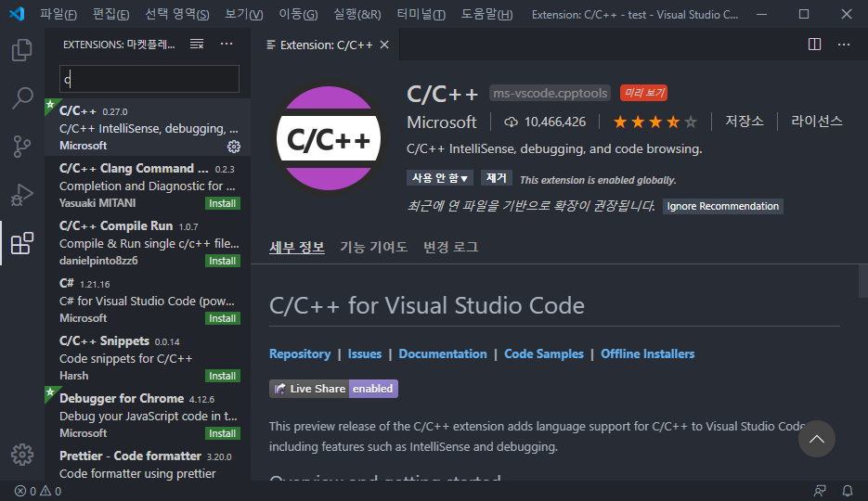Click the scroll-to-top round arrow button
Image resolution: width=868 pixels, height=501 pixels.
pos(817,439)
